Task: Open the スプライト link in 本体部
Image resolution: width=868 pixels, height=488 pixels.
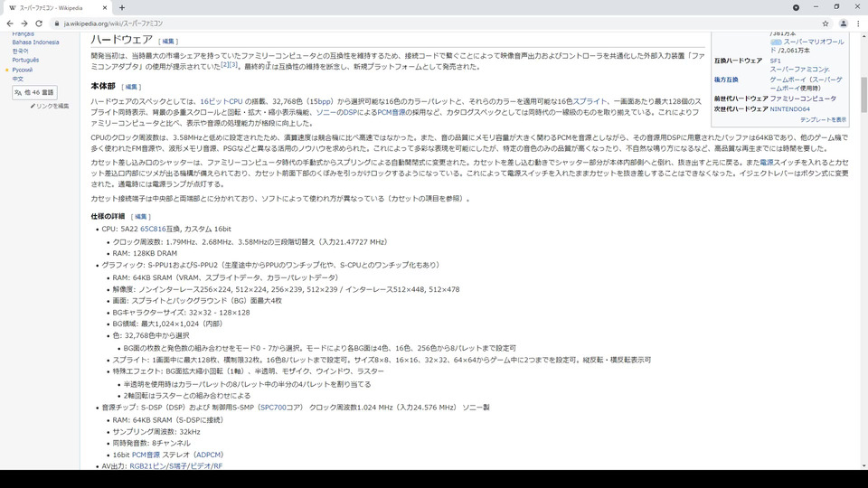Action: tap(590, 101)
